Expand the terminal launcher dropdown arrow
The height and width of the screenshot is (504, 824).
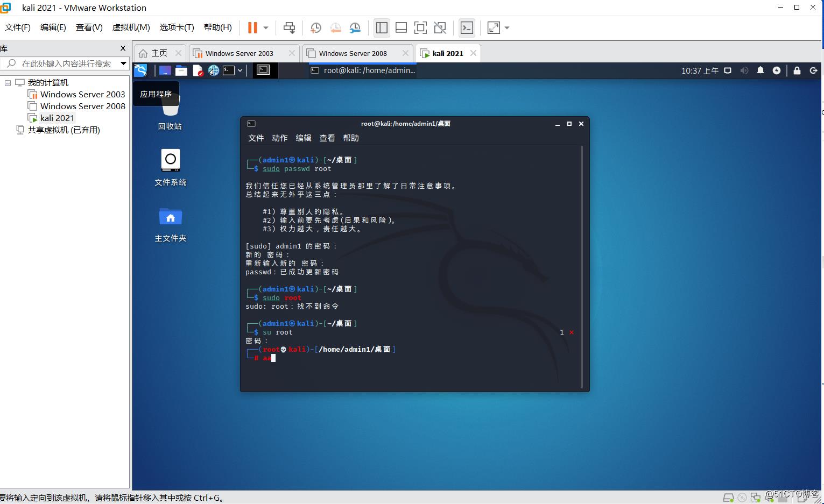(240, 70)
